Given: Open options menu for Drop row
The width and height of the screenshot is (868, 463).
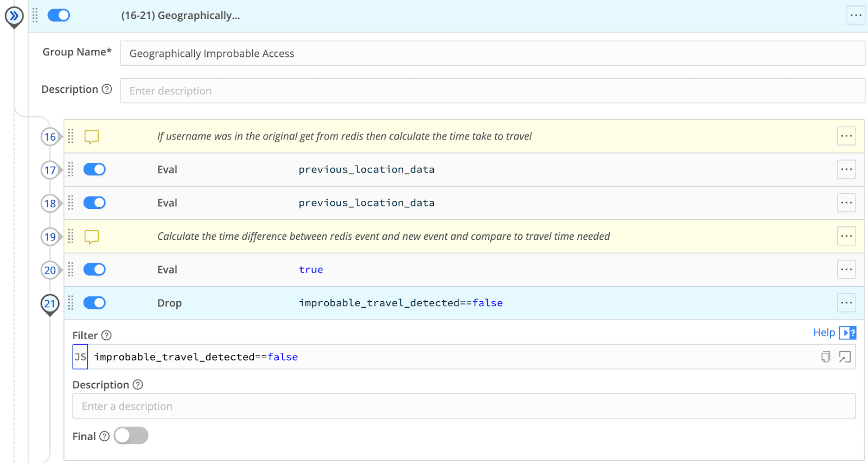Looking at the screenshot, I should click(x=846, y=303).
